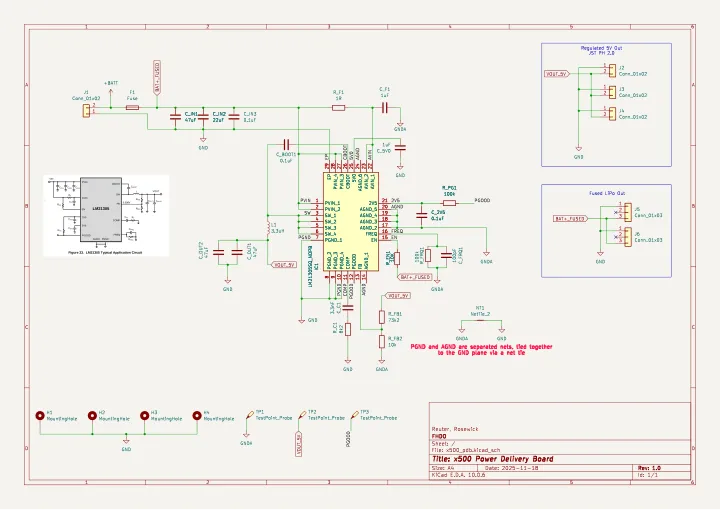Select the R_EN1 resistor symbol
This screenshot has width=720, height=510.
(x=397, y=258)
